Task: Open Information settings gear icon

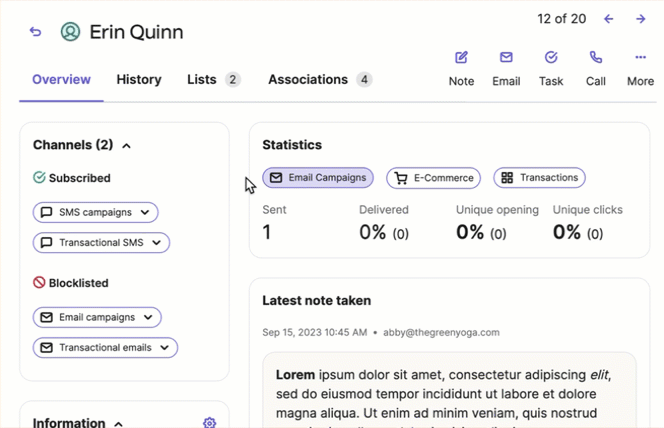Action: (209, 422)
